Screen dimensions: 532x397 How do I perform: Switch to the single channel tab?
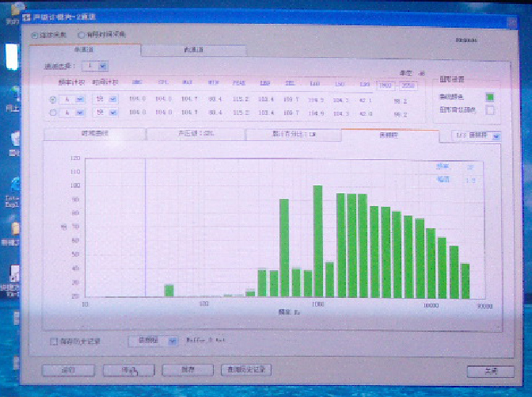[x=85, y=50]
